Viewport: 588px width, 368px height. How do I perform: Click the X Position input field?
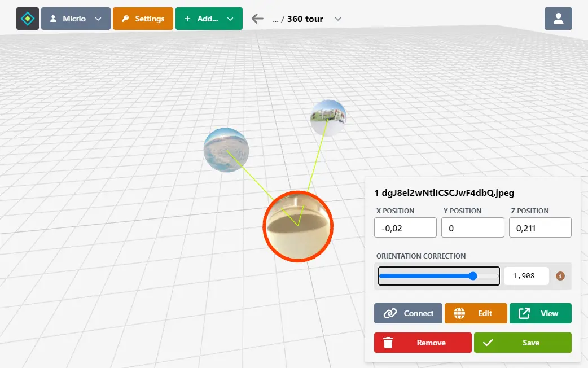(x=405, y=227)
